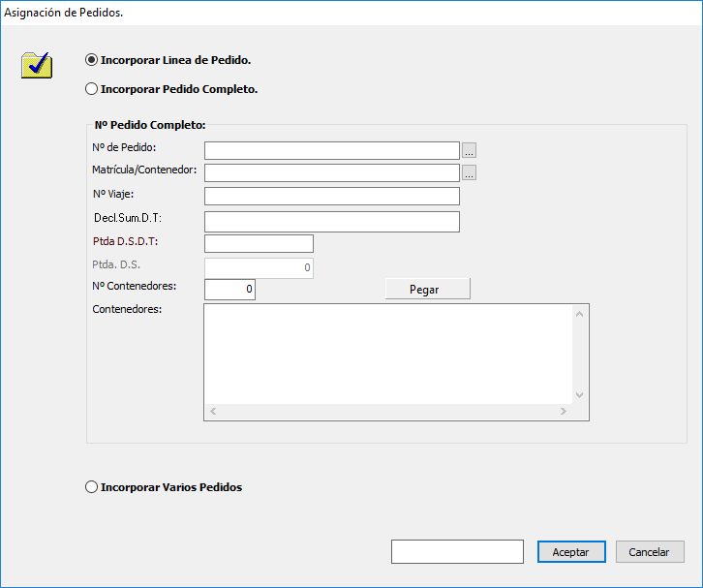Click the Nº Viaje input field
703x588 pixels.
331,197
